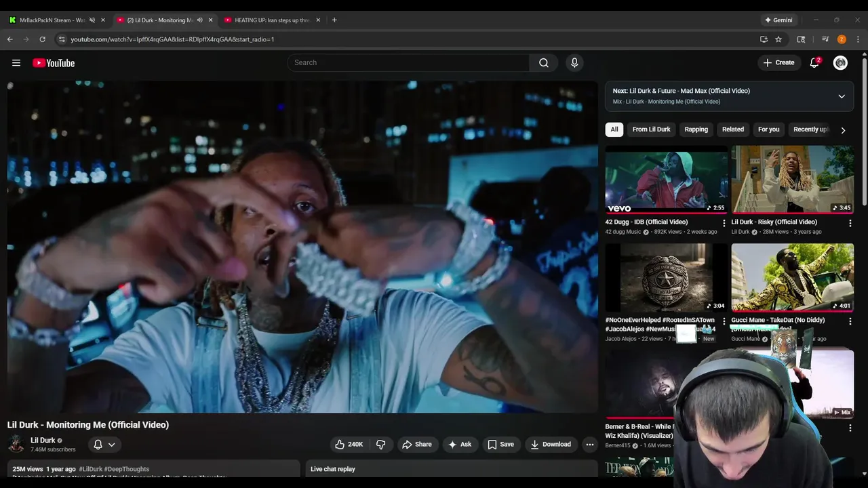Toggle the subscription notification bell for Lil Durk
This screenshot has height=488, width=868.
click(98, 445)
